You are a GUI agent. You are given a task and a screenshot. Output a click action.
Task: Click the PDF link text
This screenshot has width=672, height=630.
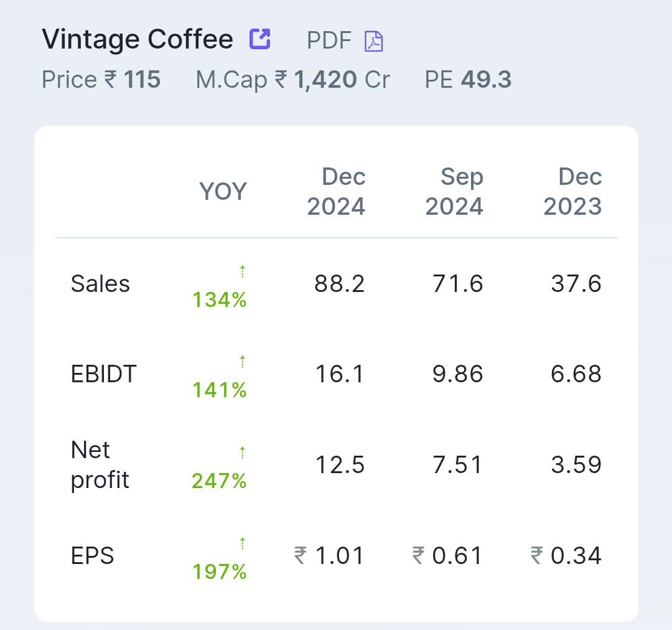[328, 40]
